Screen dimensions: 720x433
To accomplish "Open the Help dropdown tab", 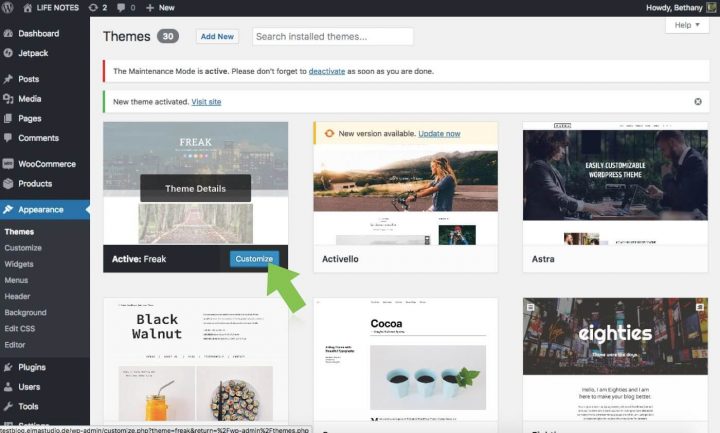I will click(687, 25).
